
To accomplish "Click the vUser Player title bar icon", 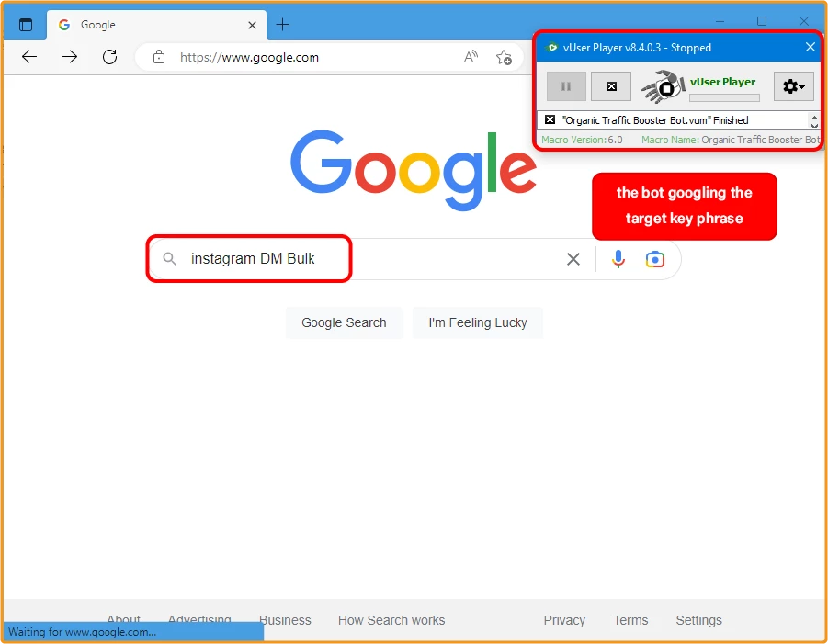I will 551,47.
